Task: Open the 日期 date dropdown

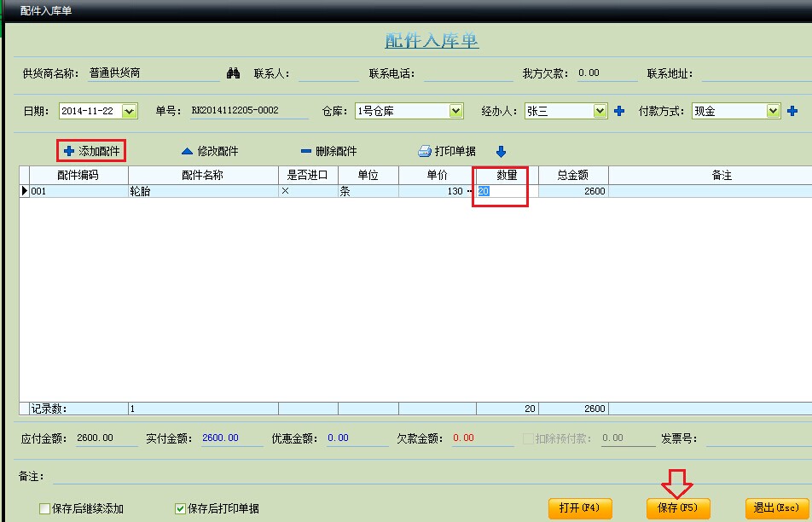Action: coord(129,111)
